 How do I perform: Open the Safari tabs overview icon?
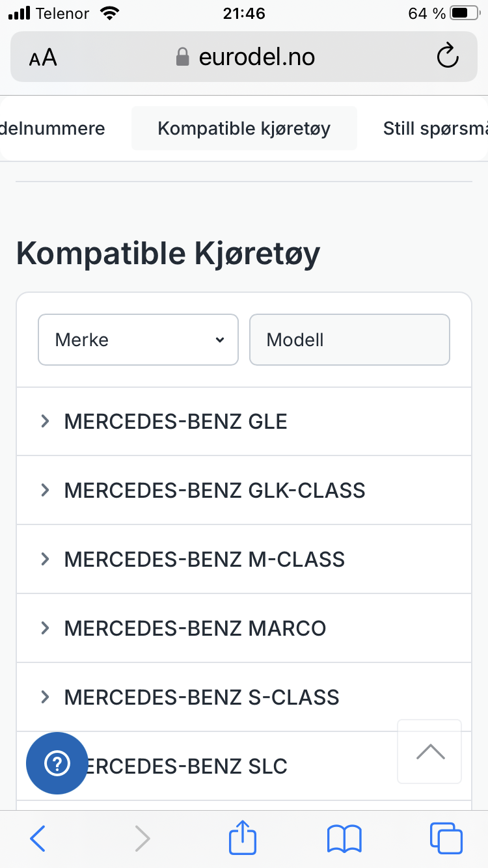[446, 838]
